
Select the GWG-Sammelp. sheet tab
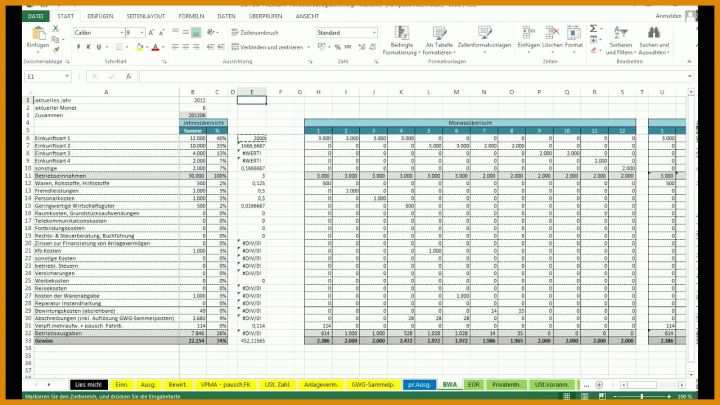tap(372, 385)
